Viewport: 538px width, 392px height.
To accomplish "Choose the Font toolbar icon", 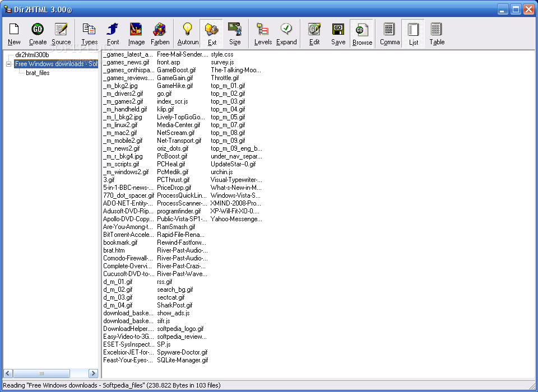I will point(113,34).
